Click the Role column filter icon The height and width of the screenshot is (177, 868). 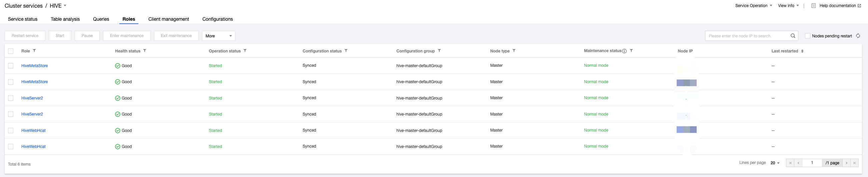(34, 51)
